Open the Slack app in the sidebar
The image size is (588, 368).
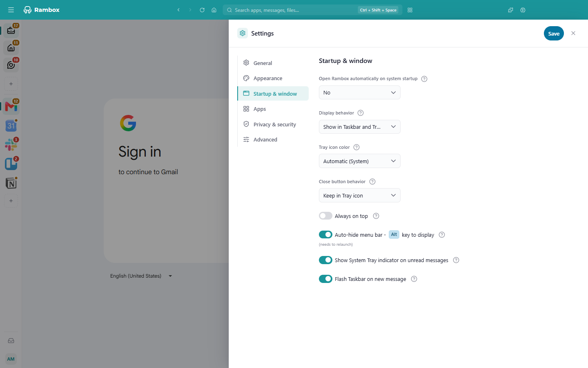pyautogui.click(x=11, y=145)
